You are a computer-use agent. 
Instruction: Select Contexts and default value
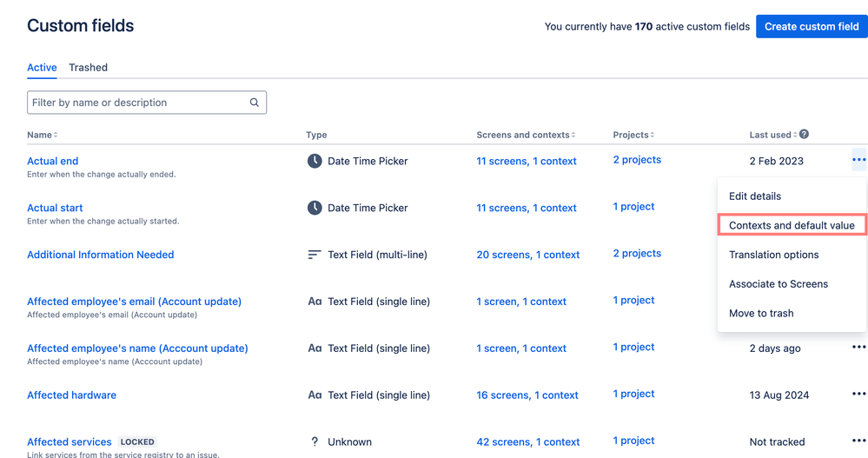[792, 225]
